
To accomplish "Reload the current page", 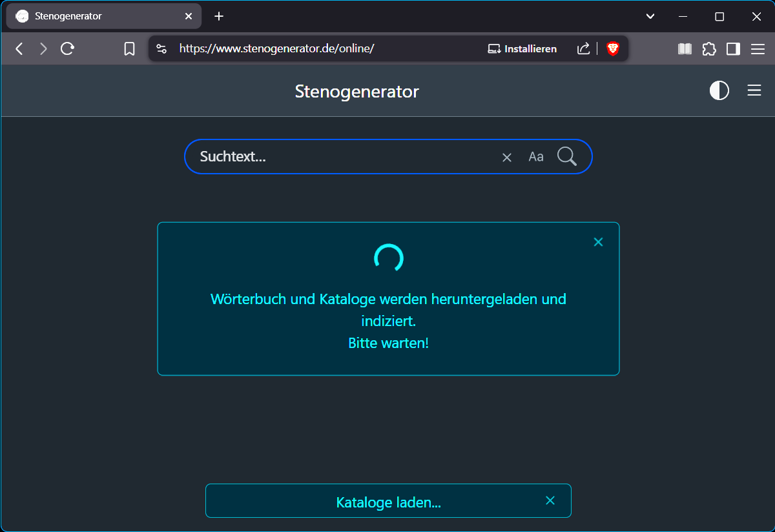I will coord(67,48).
